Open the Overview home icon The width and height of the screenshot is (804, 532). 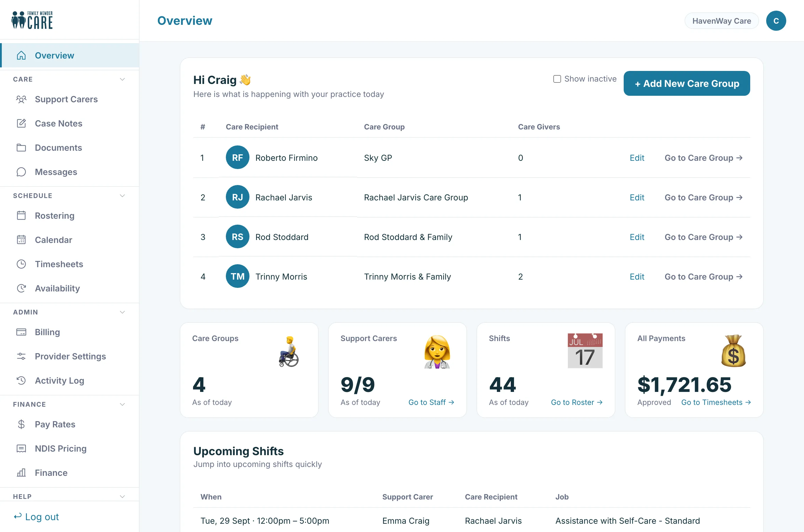pyautogui.click(x=21, y=55)
